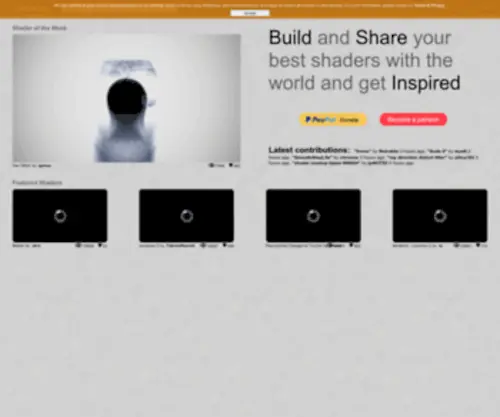Click the red Become a patron button
The width and height of the screenshot is (500, 417).
(x=413, y=119)
